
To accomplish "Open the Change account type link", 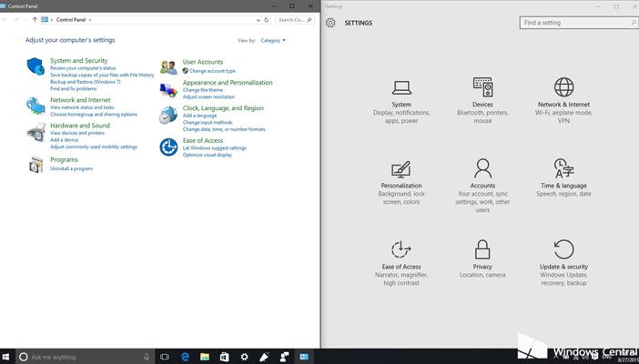I will (212, 71).
